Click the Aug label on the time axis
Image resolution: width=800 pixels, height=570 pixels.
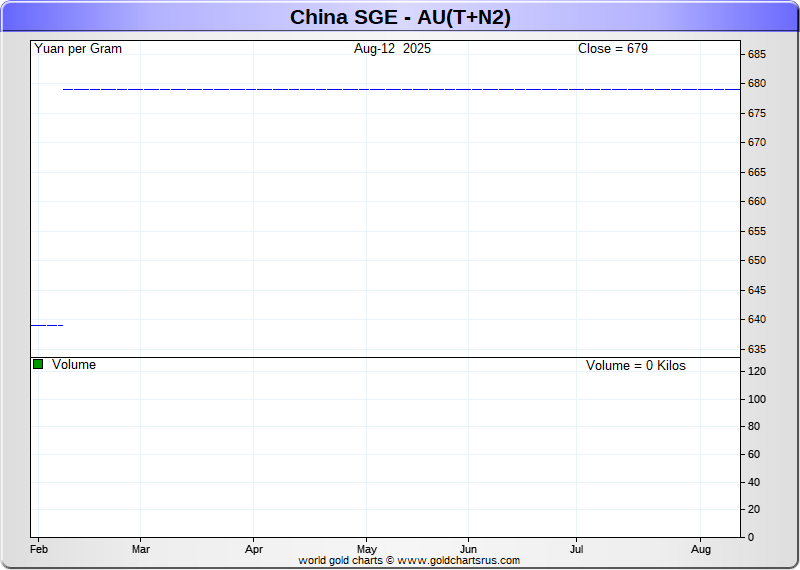click(x=701, y=549)
